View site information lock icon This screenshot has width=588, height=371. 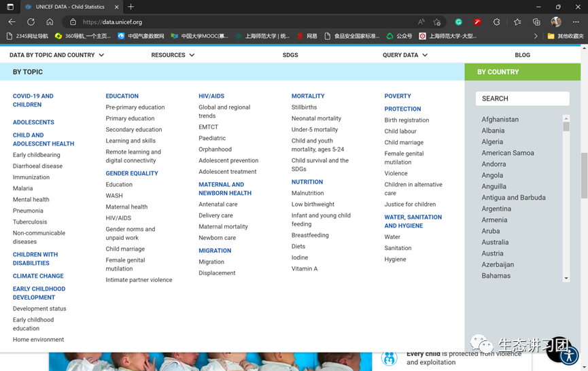73,22
